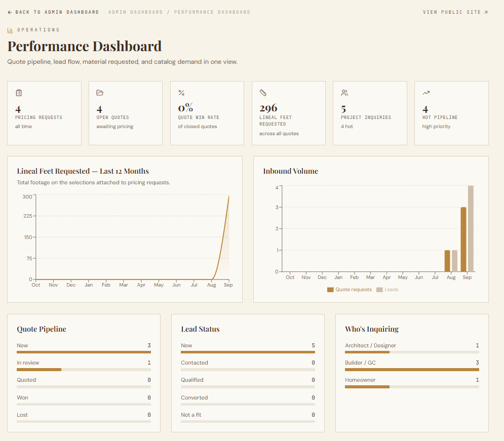
Task: Click the clipboard icon in the Pricing Requests card
Action: (x=19, y=93)
